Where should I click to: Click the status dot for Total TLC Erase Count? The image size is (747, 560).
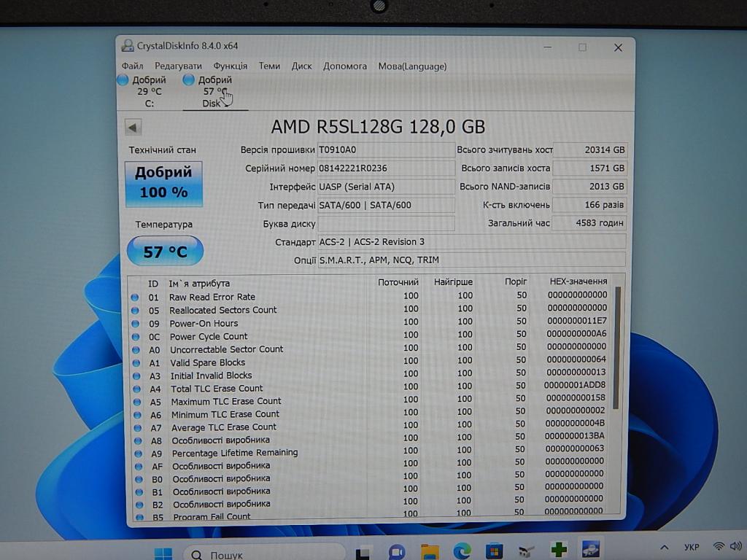click(136, 389)
